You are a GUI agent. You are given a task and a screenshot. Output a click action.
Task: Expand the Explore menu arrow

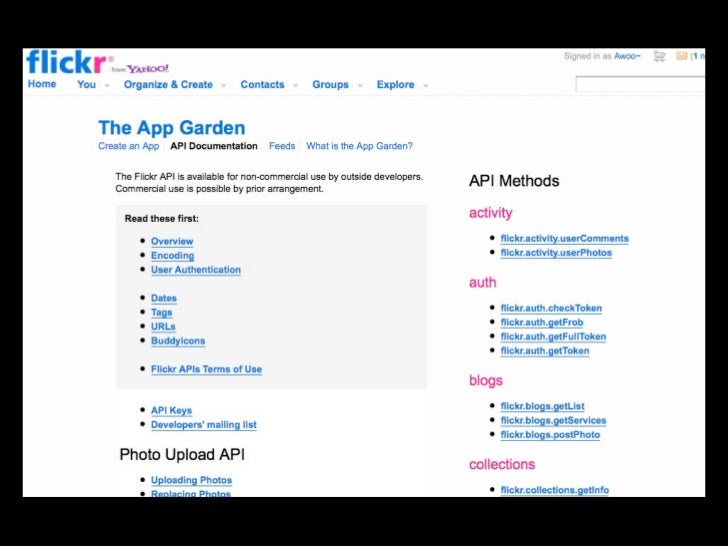425,85
